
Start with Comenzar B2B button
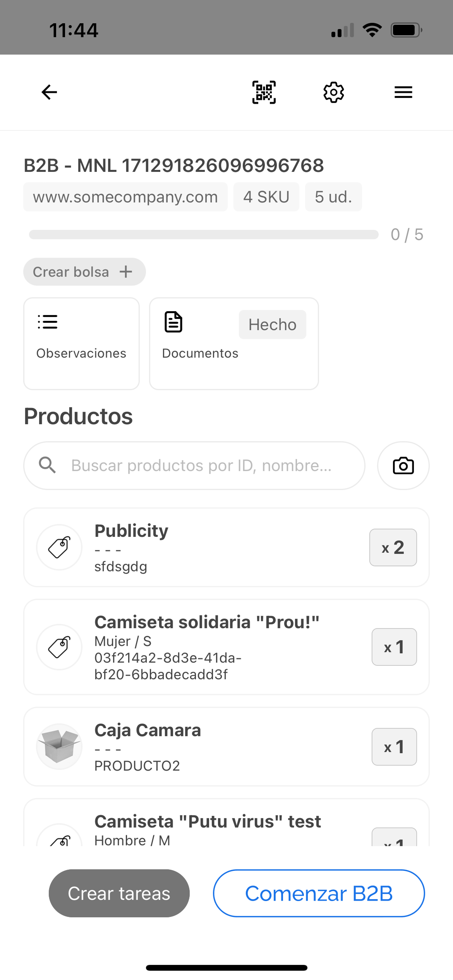(319, 893)
